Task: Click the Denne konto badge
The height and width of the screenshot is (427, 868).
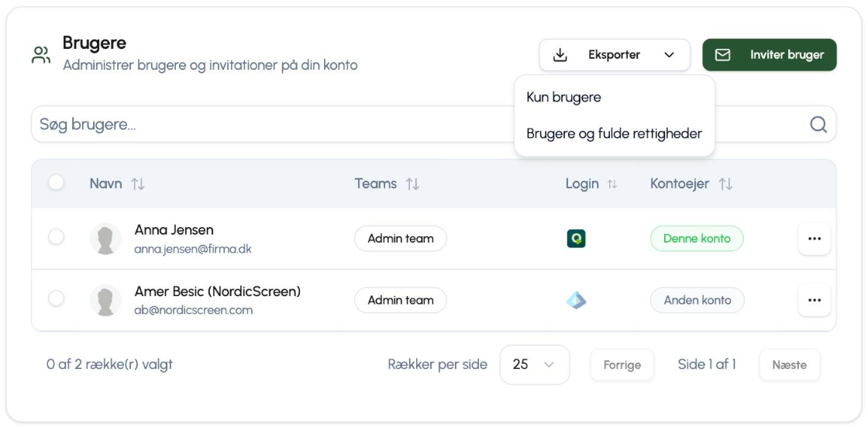Action: (x=697, y=239)
